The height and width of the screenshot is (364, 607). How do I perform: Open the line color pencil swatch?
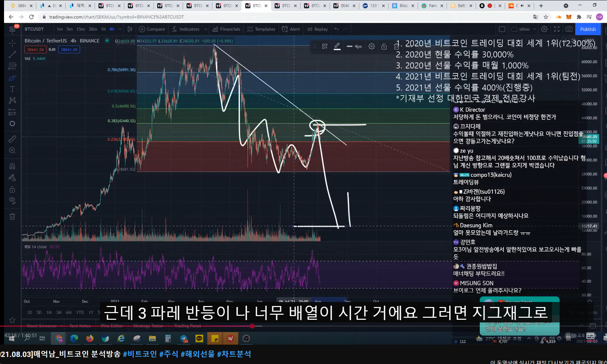(x=337, y=47)
